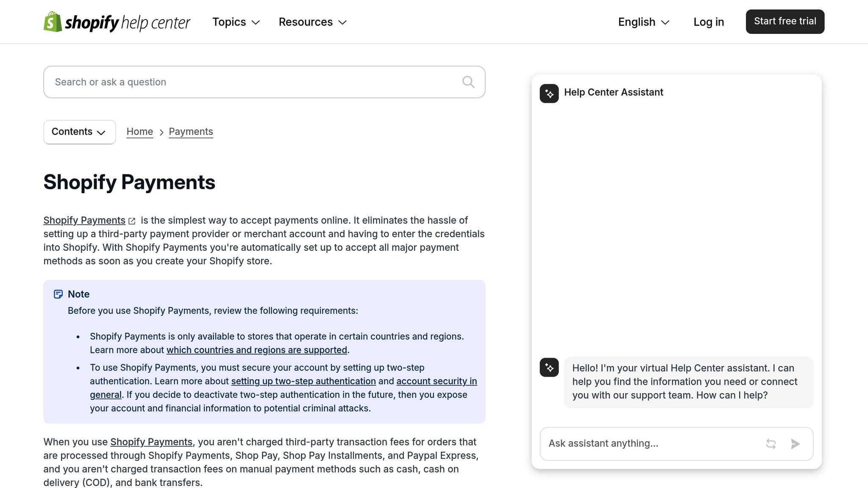868x488 pixels.
Task: Open the Payments breadcrumb link
Action: point(191,132)
